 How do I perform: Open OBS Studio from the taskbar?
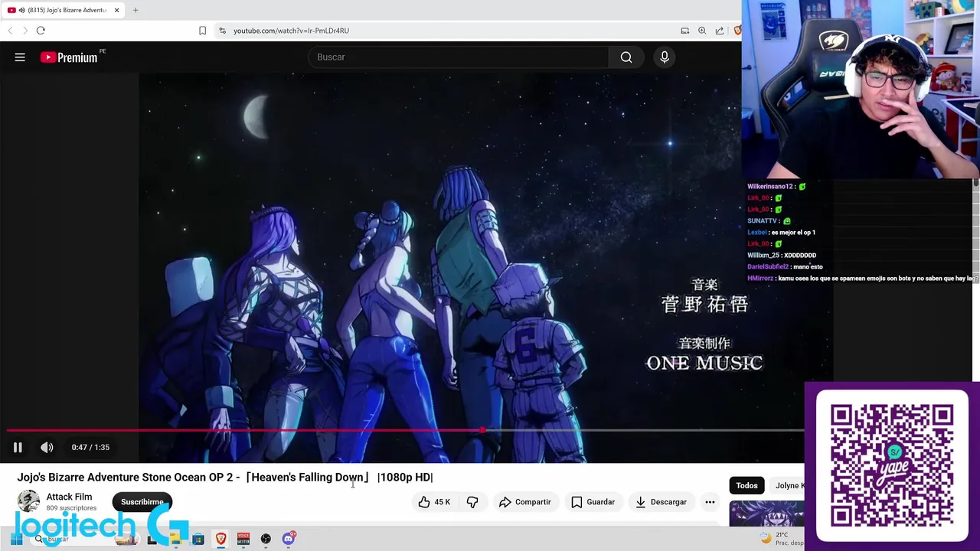coord(266,539)
